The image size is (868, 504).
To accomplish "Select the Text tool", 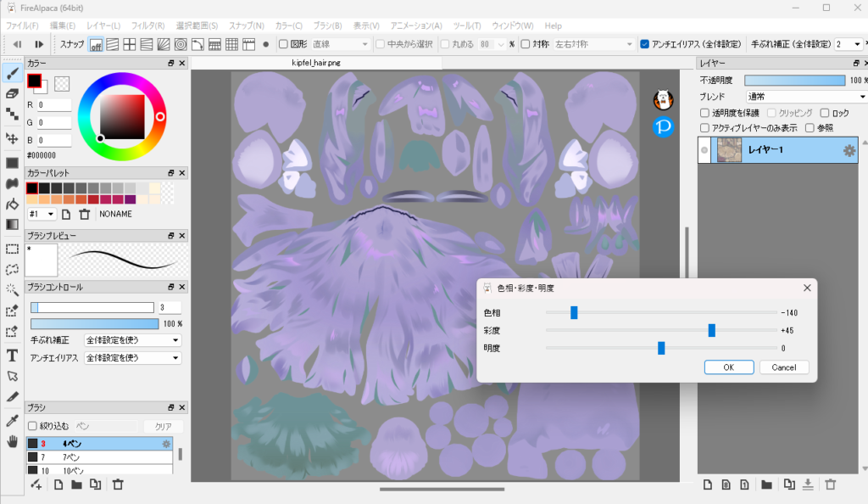I will [12, 356].
